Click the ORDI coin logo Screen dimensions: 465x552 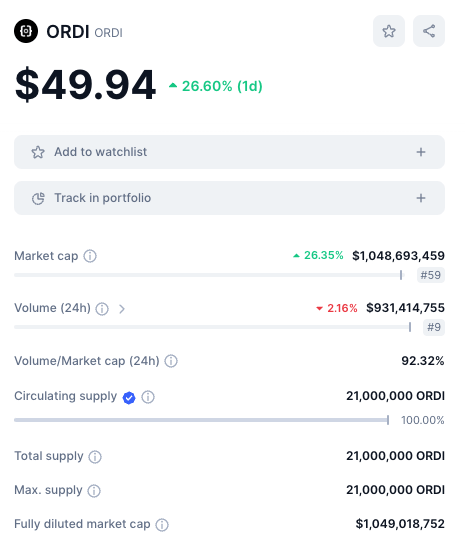(26, 31)
